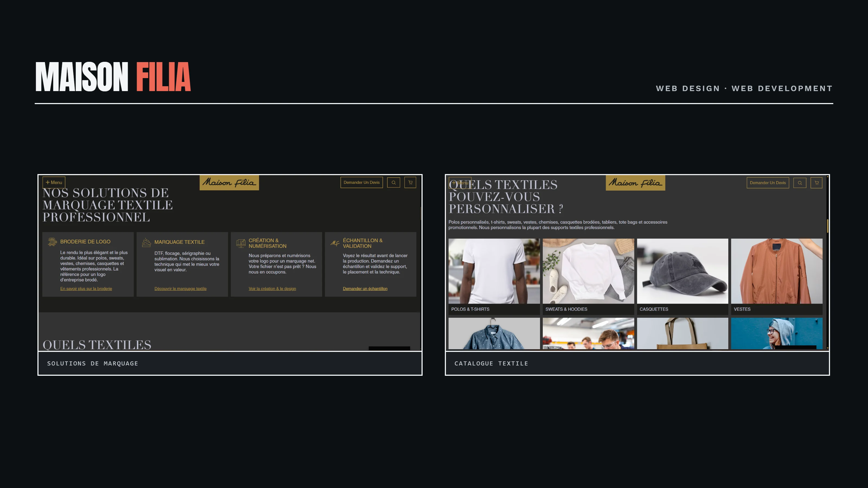Click 'CRÉATION & NUMÉRISATION' card title
This screenshot has height=488, width=868.
[x=267, y=243]
